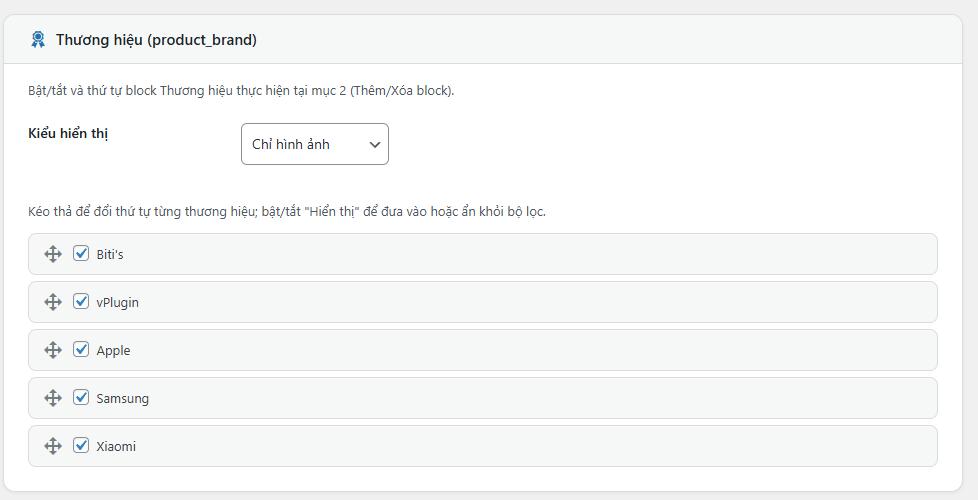Screen dimensions: 978x500
Task: Click the Apple brand name label
Action: [x=113, y=351]
